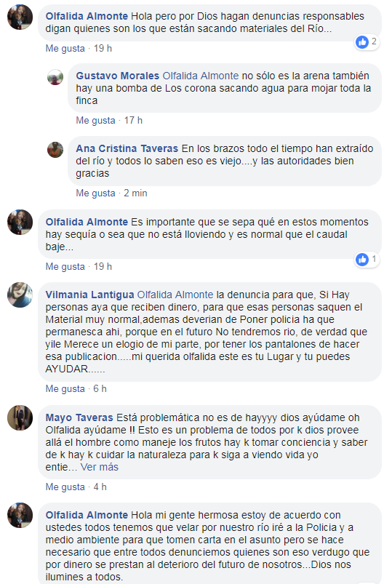Click the 17 h timestamp on Gustavo's reply
The height and width of the screenshot is (584, 392).
133,121
